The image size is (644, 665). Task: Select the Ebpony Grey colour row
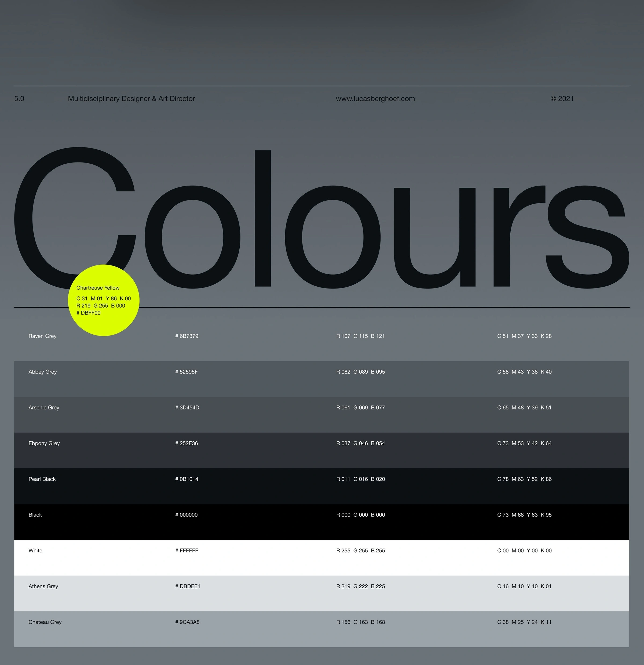click(x=44, y=443)
